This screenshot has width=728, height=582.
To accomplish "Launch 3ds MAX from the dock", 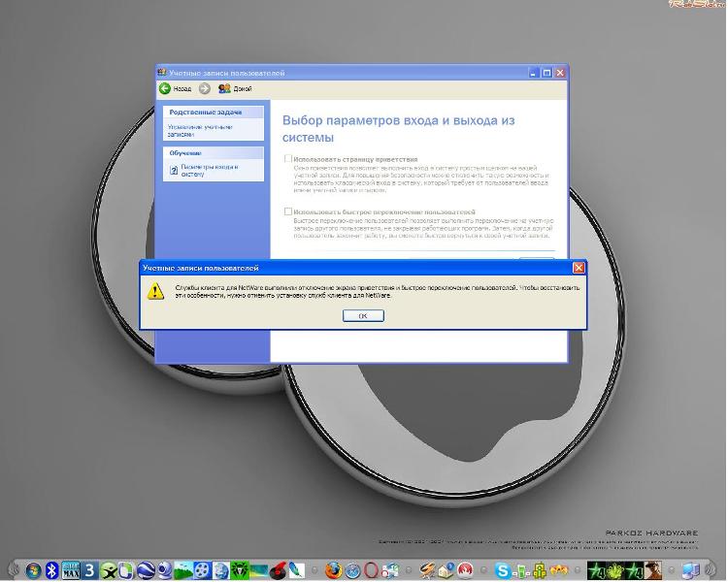I will coord(71,570).
